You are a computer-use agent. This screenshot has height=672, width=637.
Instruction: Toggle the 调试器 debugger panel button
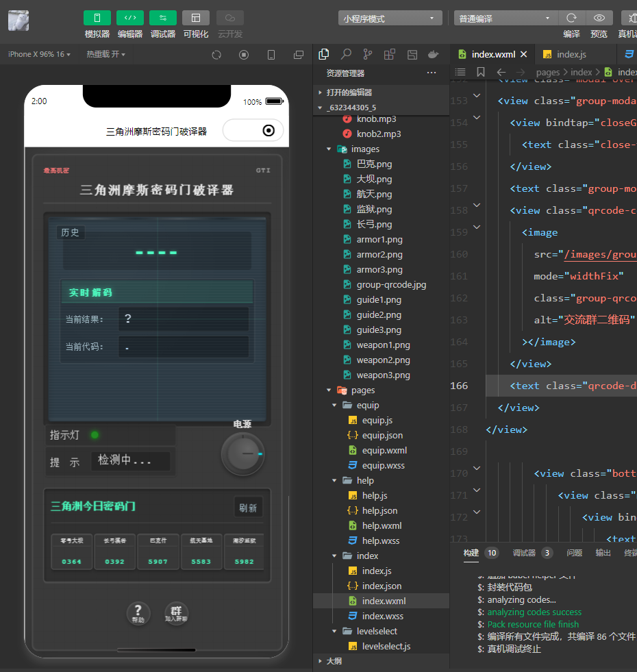click(x=162, y=18)
